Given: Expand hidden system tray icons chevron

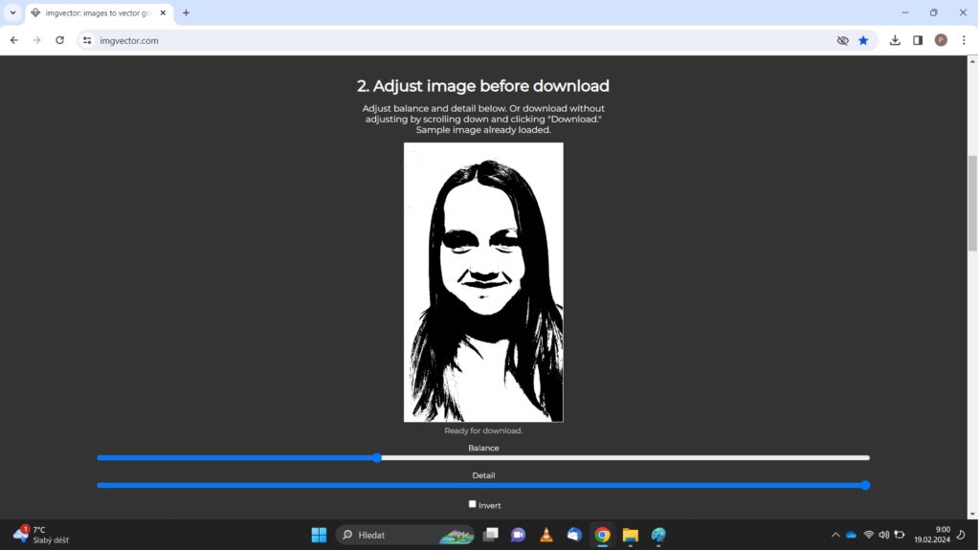Looking at the screenshot, I should click(x=835, y=535).
